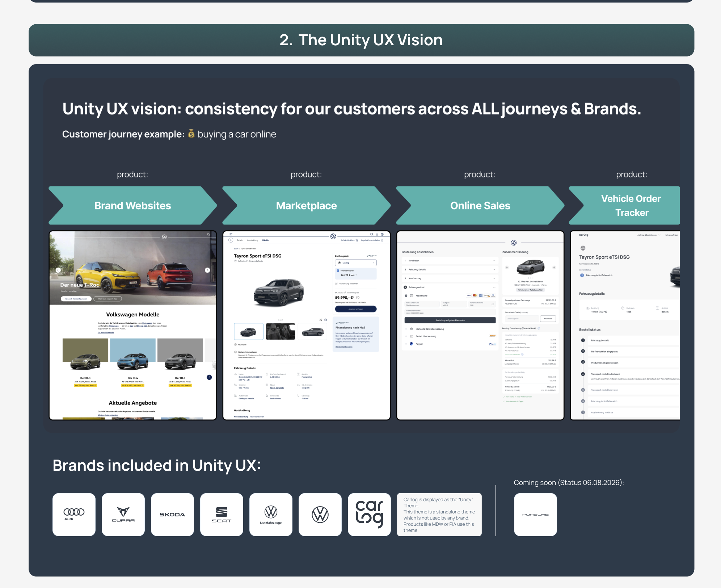This screenshot has height=588, width=721.
Task: Click next-slide arrow on T-Roc hero
Action: 207,270
